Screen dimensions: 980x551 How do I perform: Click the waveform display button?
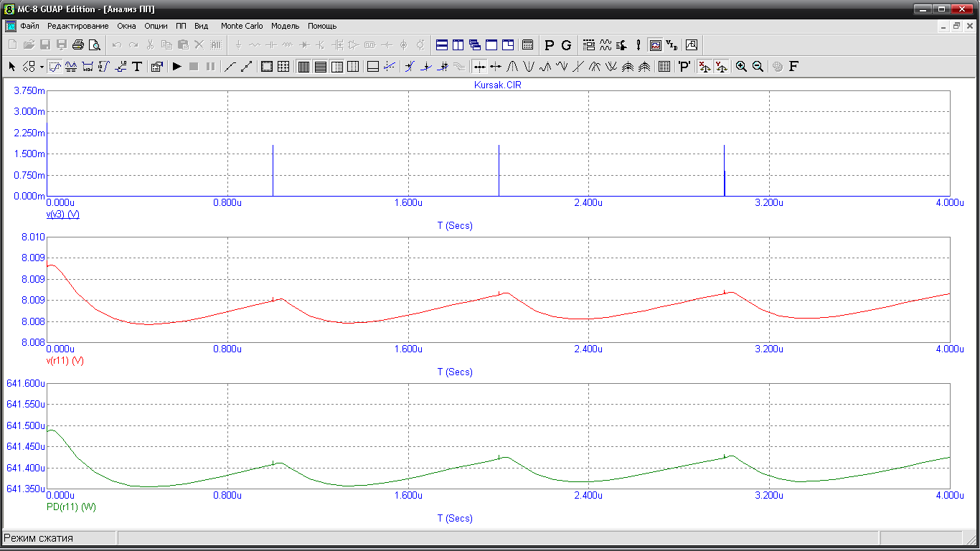pos(655,44)
